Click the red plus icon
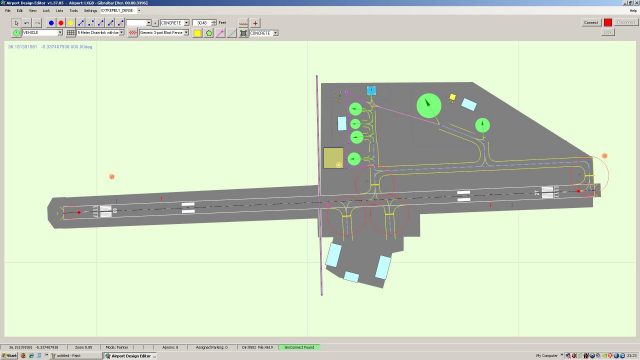 [x=256, y=23]
